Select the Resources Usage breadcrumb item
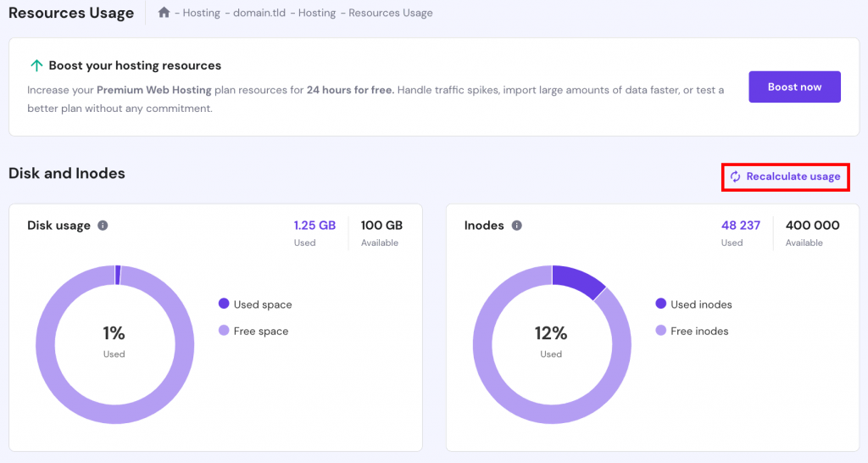This screenshot has height=463, width=868. [x=391, y=14]
